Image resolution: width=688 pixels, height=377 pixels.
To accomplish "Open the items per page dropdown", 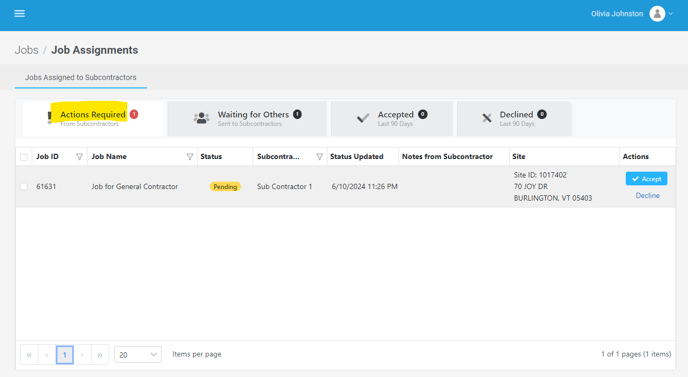I will (x=138, y=355).
